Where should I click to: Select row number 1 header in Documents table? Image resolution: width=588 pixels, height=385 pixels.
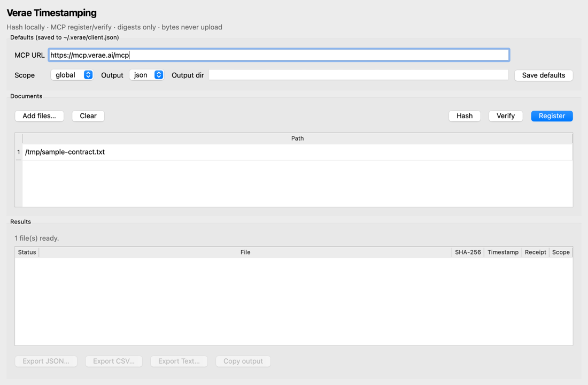pos(18,152)
